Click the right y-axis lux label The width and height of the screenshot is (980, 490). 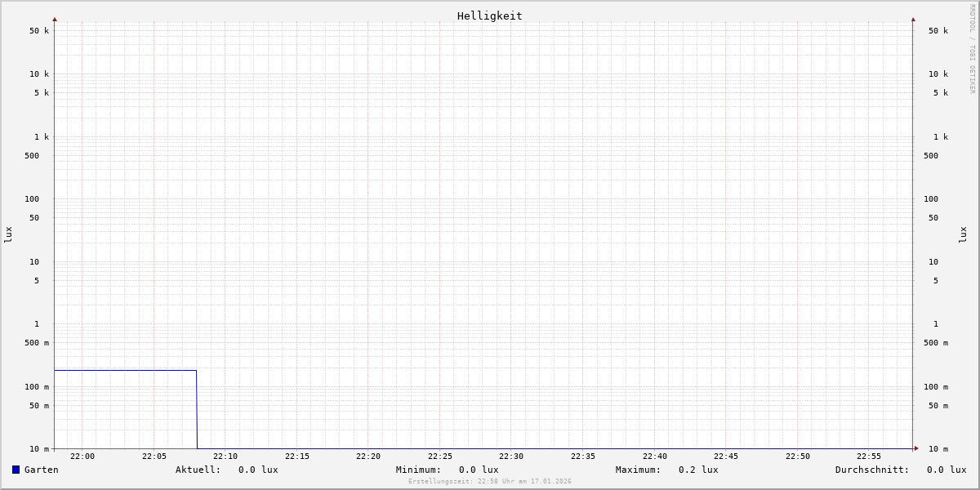963,234
